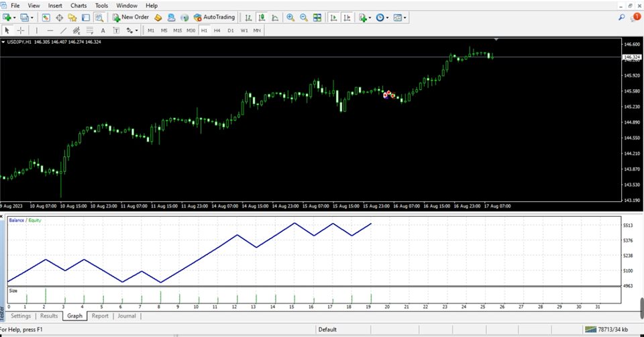The image size is (644, 337).
Task: Switch timeframe to H4
Action: [217, 30]
